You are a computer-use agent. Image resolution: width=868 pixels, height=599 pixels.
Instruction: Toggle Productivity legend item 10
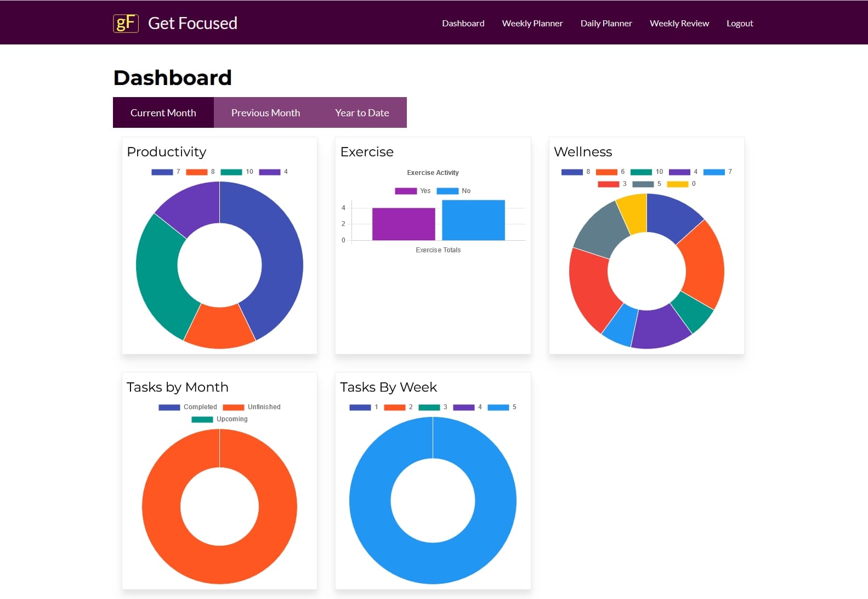[237, 172]
